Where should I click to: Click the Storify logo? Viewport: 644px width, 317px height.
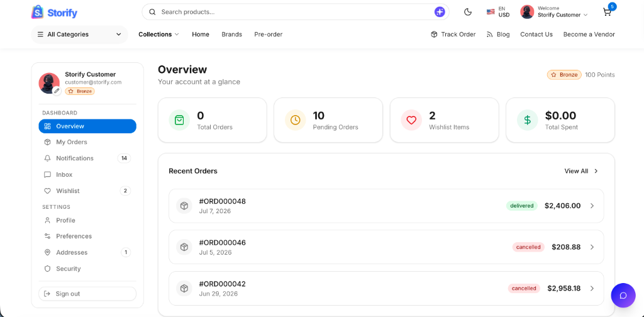(54, 13)
